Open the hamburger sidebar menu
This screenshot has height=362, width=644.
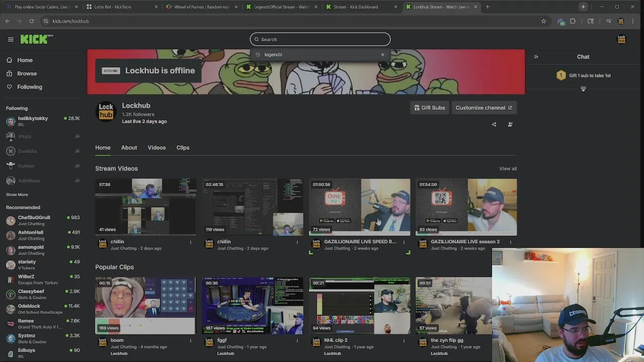11,39
